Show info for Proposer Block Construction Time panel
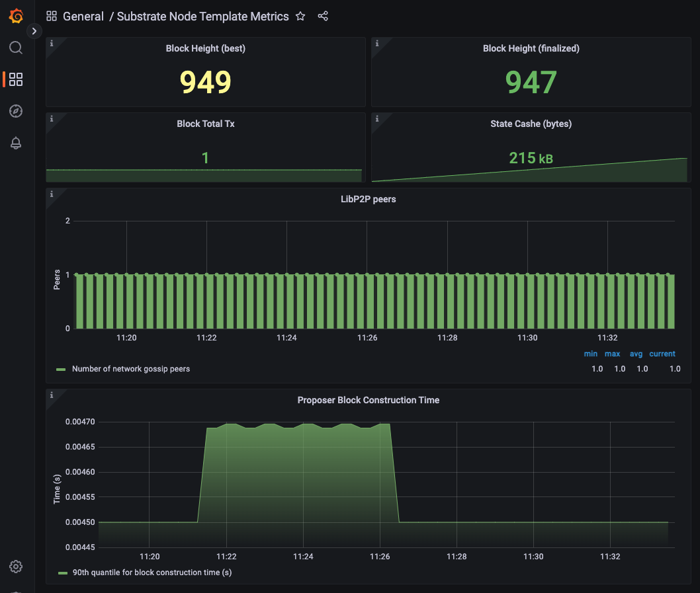700x593 pixels. (52, 395)
